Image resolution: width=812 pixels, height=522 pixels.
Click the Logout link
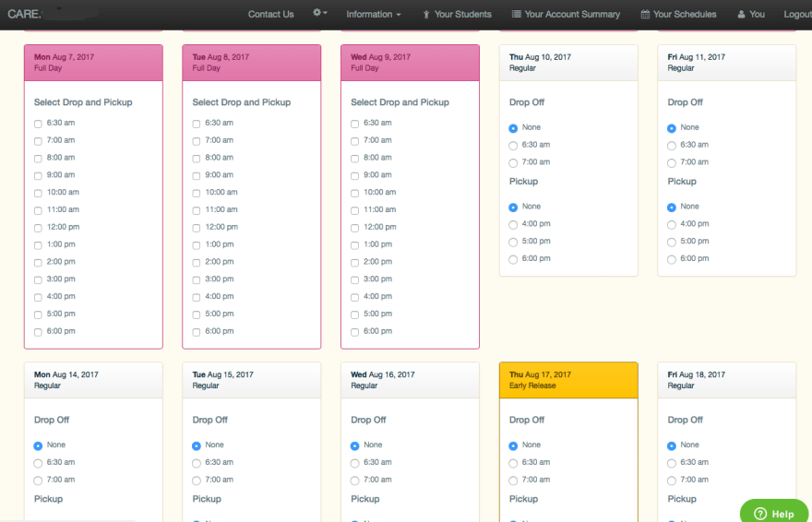(796, 15)
